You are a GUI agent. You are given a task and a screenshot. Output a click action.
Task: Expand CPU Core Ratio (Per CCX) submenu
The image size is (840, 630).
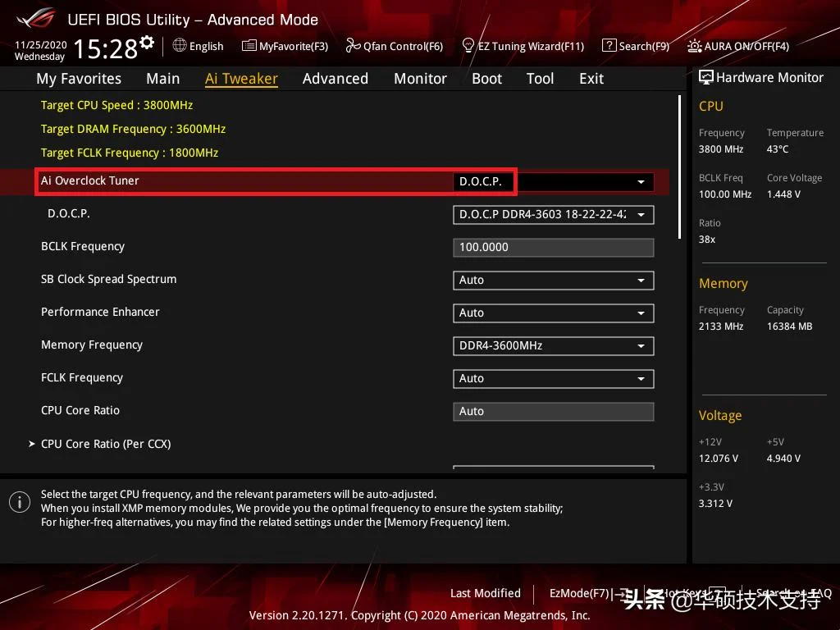coord(106,444)
